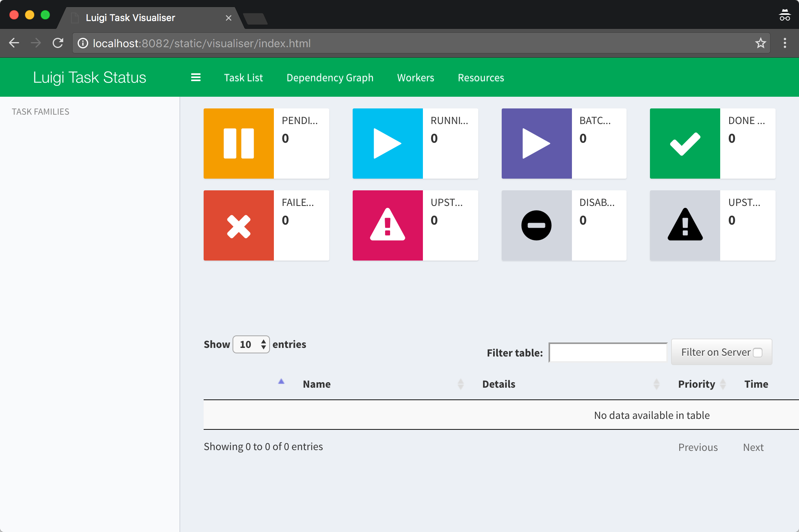Bookmark the page with the star icon
799x532 pixels.
coord(760,43)
